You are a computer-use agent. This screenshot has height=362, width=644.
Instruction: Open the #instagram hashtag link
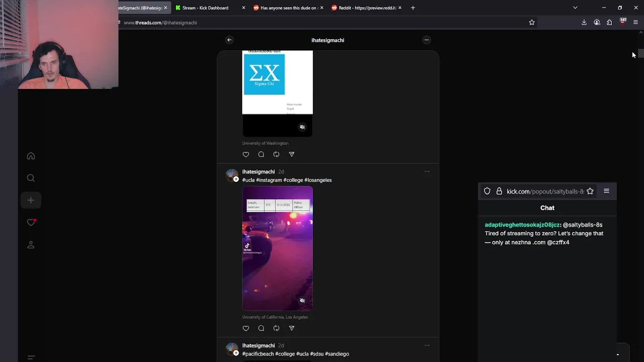[x=269, y=180]
